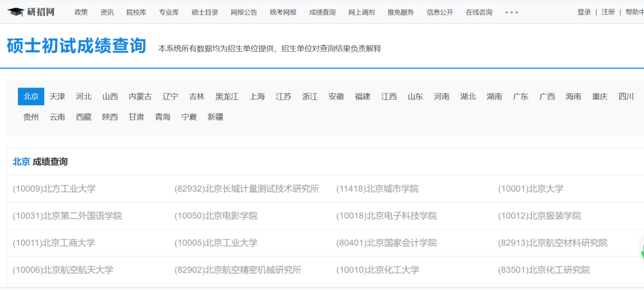Go to 信息公开 page

pyautogui.click(x=440, y=13)
